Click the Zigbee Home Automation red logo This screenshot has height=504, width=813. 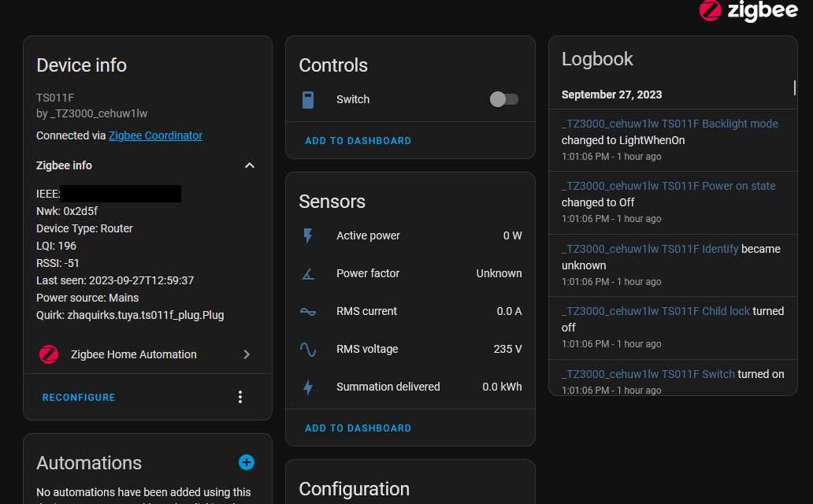click(x=48, y=354)
